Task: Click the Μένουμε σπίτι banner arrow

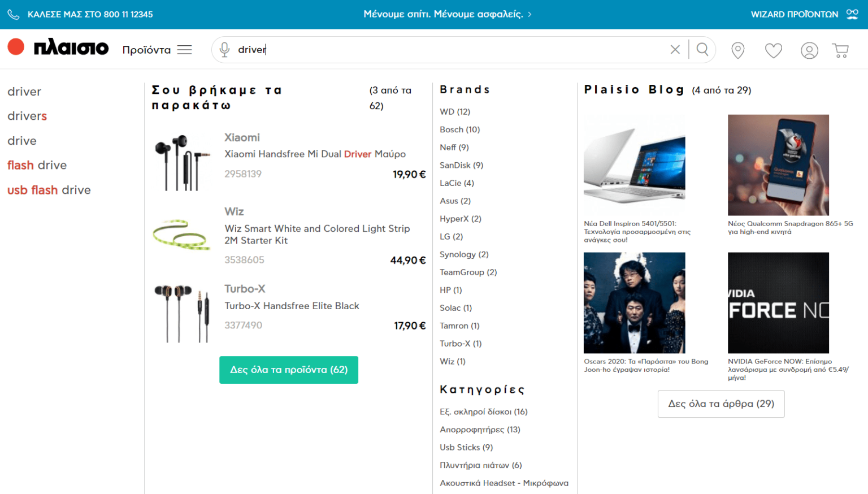Action: 530,15
